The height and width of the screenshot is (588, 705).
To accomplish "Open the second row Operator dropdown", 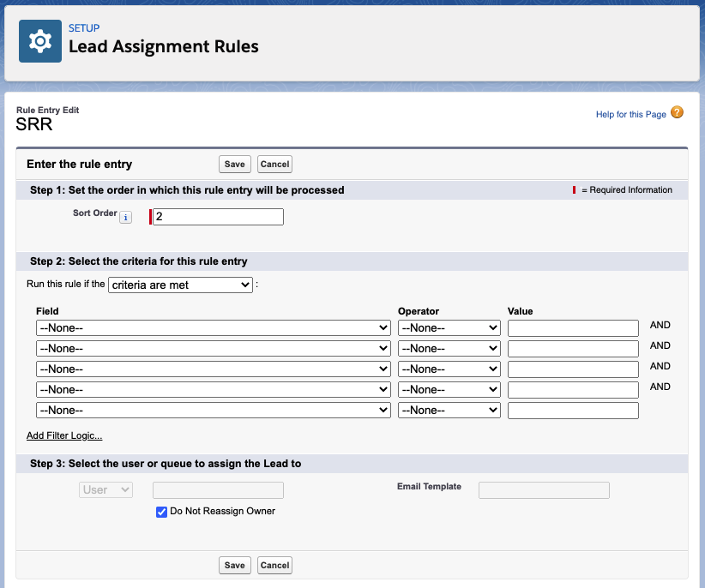I will point(449,349).
